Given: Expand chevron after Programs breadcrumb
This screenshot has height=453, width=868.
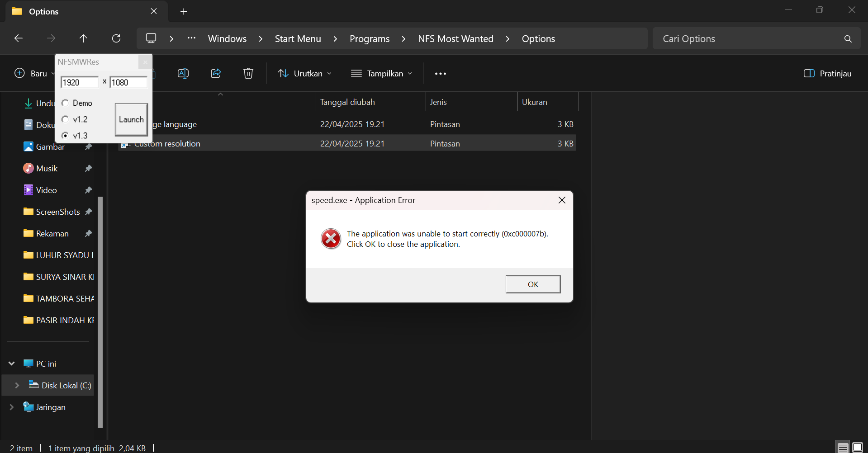Looking at the screenshot, I should click(403, 39).
